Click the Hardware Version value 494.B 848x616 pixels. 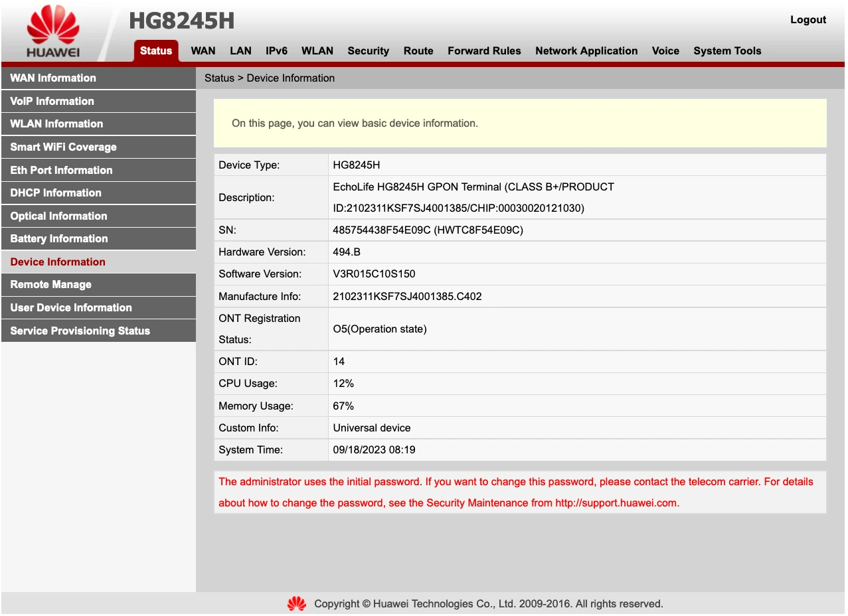pos(347,253)
